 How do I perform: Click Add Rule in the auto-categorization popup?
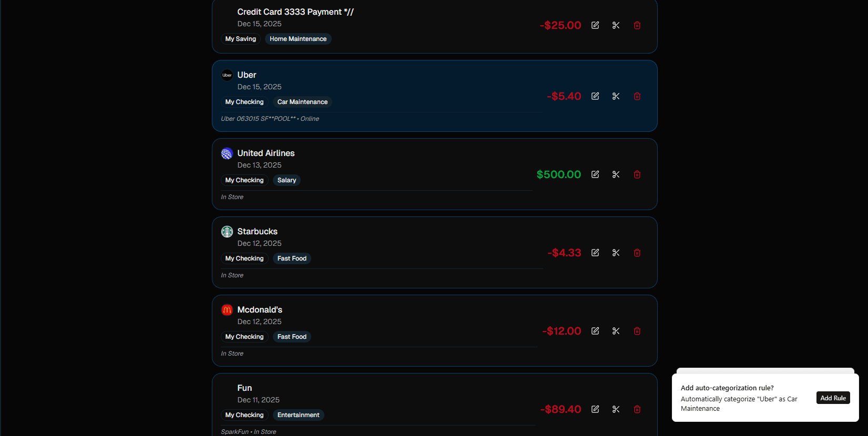click(x=833, y=398)
